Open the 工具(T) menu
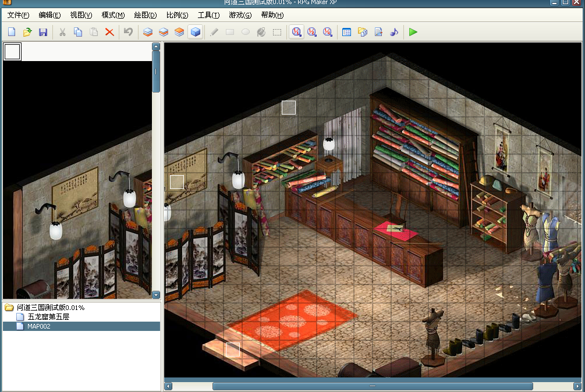 (208, 15)
